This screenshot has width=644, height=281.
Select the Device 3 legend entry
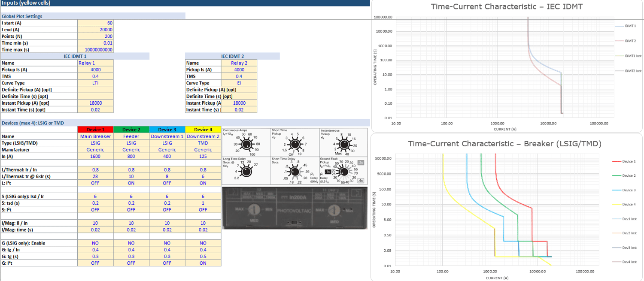click(x=623, y=190)
